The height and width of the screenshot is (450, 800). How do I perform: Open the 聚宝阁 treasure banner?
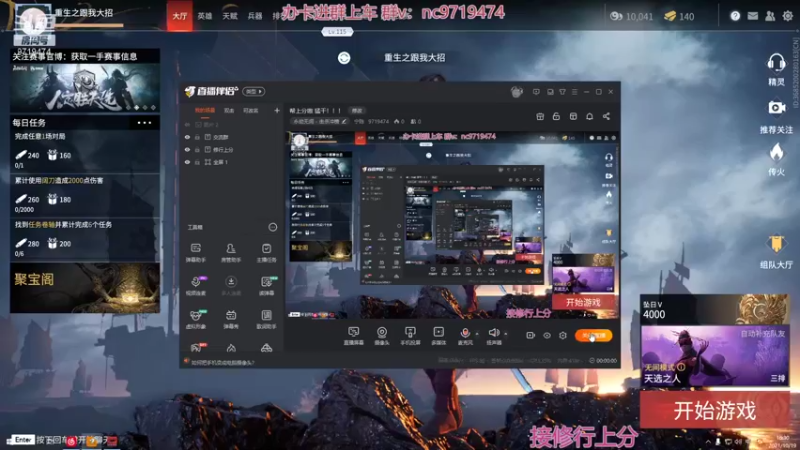[85, 288]
